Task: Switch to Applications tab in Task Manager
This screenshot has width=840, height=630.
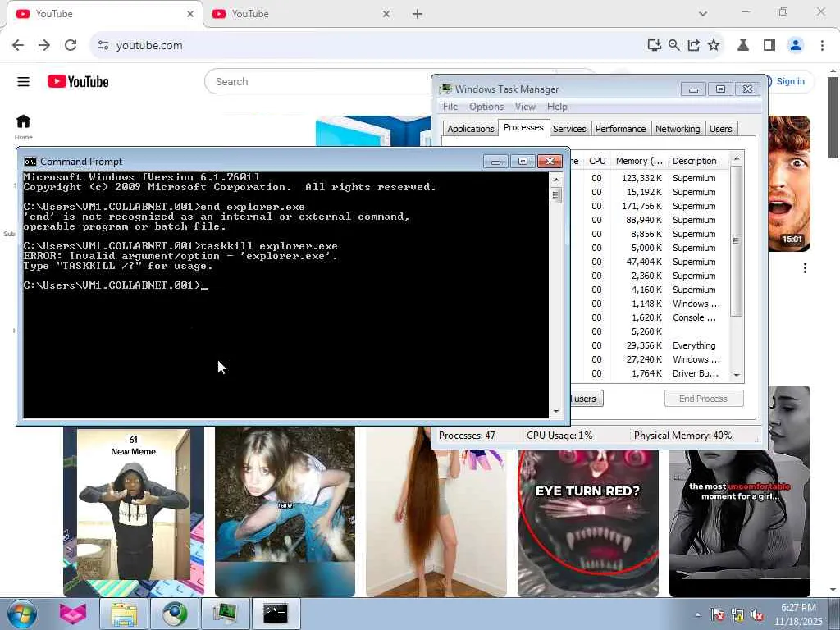Action: pos(470,129)
